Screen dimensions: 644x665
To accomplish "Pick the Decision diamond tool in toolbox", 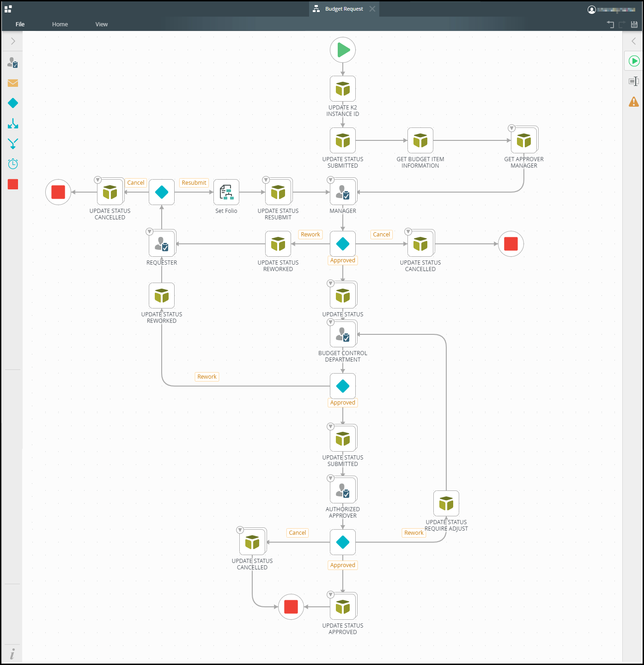I will point(13,103).
